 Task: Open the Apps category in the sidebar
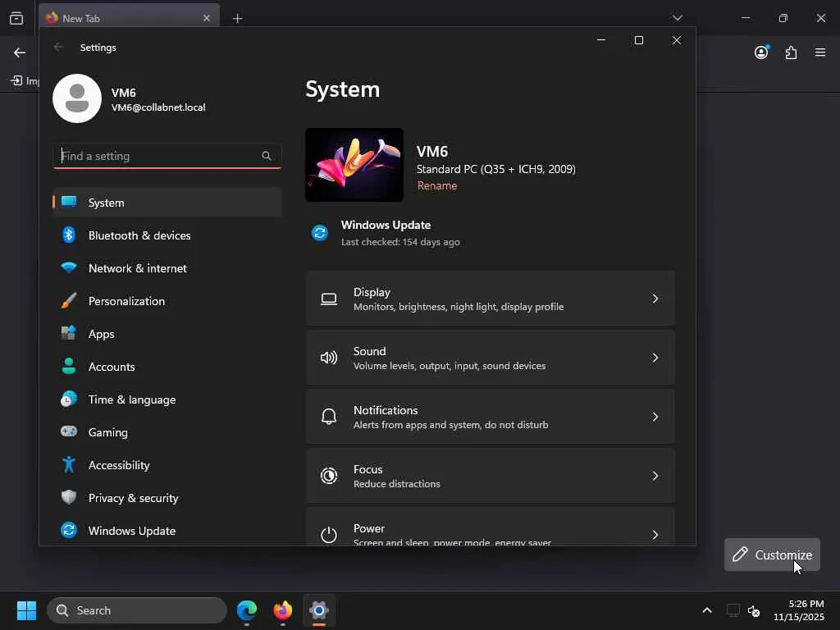[167, 334]
